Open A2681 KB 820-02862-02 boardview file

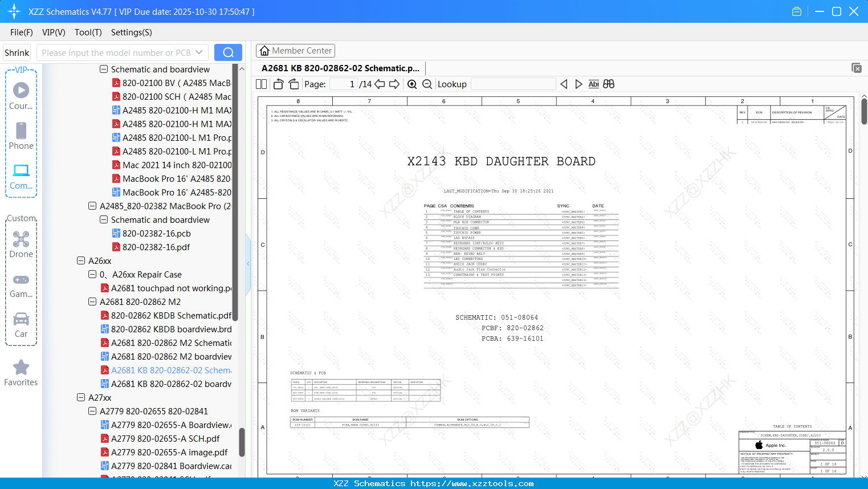coord(165,384)
